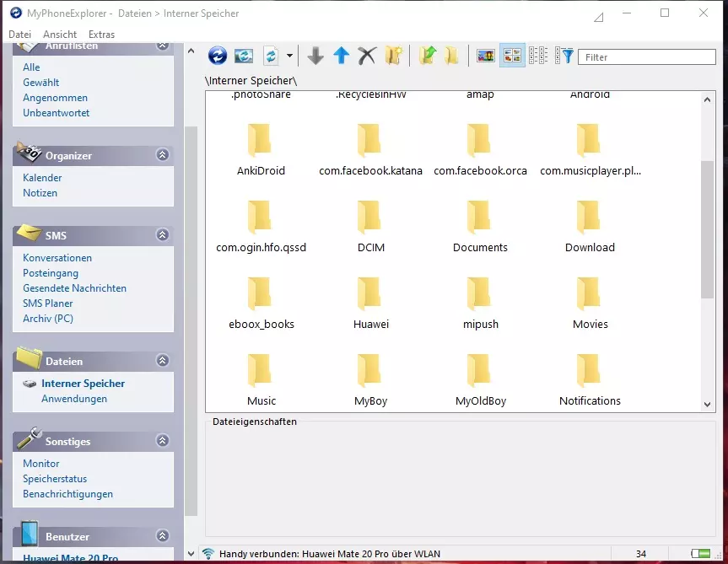Select the Notifications folder
The image size is (728, 564).
point(590,380)
